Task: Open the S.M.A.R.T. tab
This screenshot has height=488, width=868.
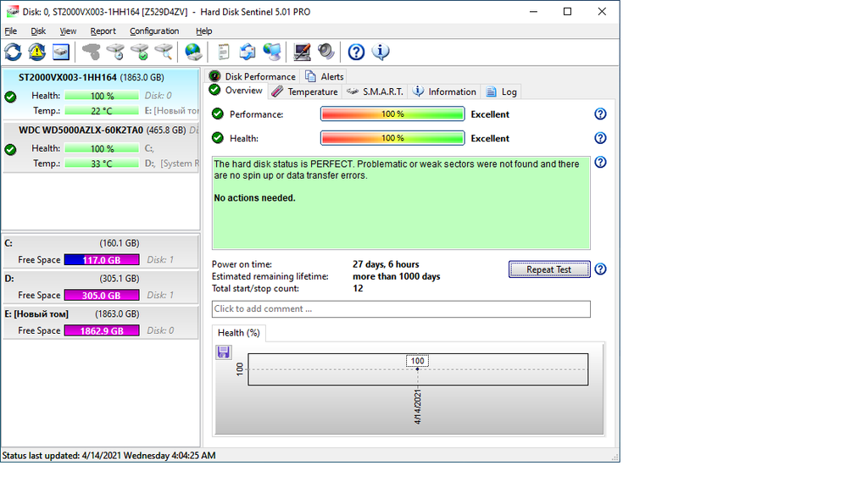Action: (x=375, y=91)
